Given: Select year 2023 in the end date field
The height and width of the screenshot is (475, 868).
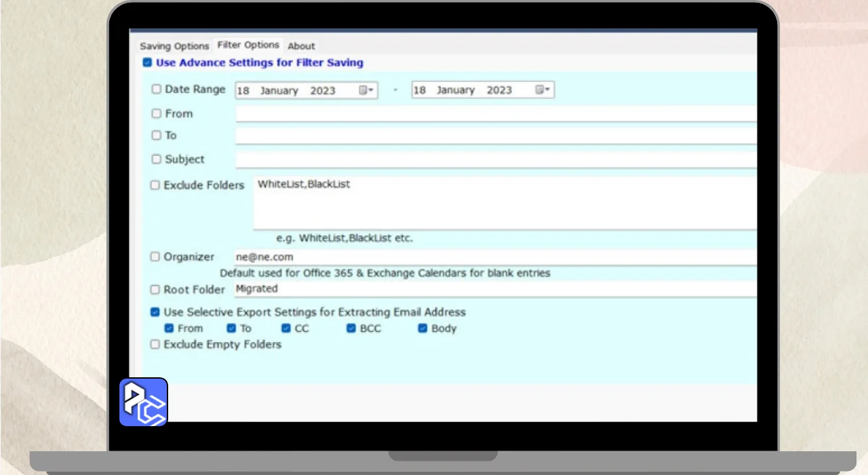Looking at the screenshot, I should point(499,90).
